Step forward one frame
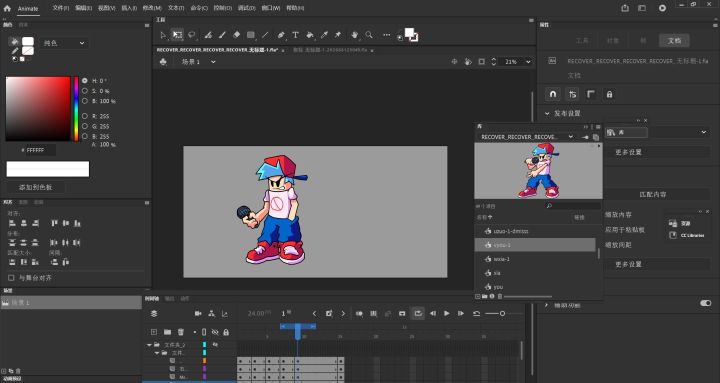Image resolution: width=720 pixels, height=383 pixels. [461, 314]
